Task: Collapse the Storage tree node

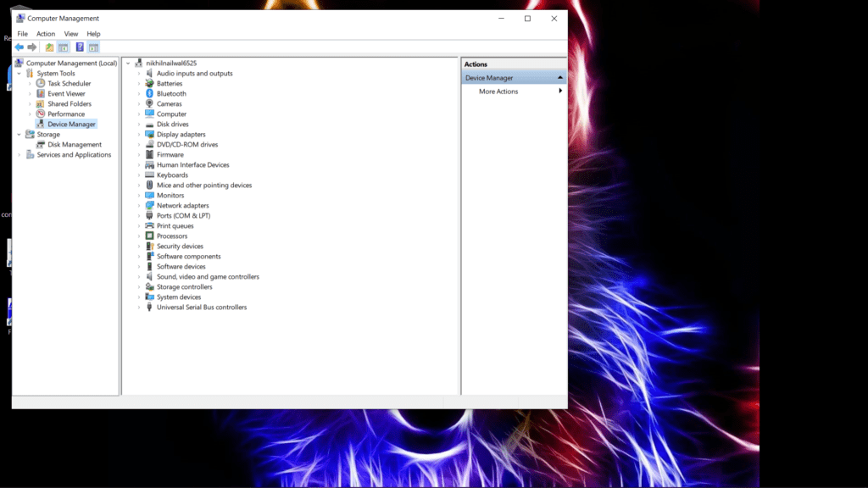Action: (19, 135)
